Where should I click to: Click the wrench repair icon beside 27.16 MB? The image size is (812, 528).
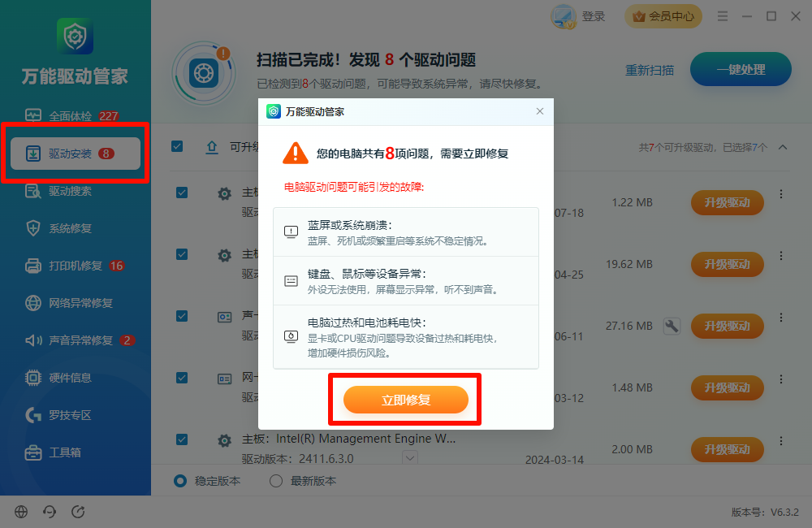click(672, 326)
